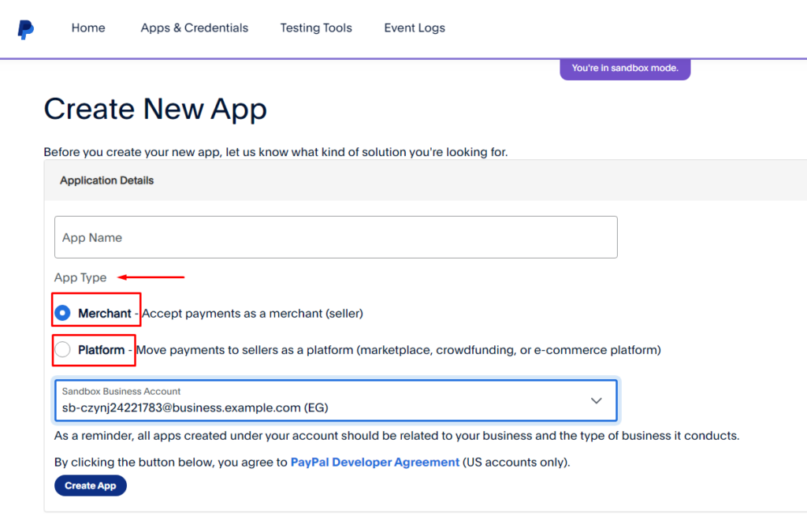Image resolution: width=807 pixels, height=532 pixels.
Task: Click the Application Details section header
Action: coord(106,180)
